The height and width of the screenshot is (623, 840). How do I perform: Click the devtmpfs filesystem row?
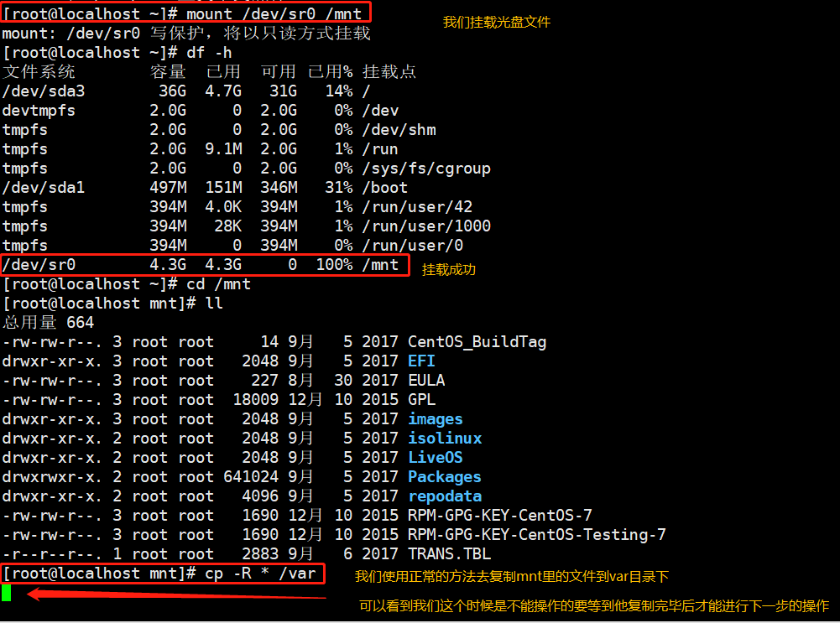201,110
